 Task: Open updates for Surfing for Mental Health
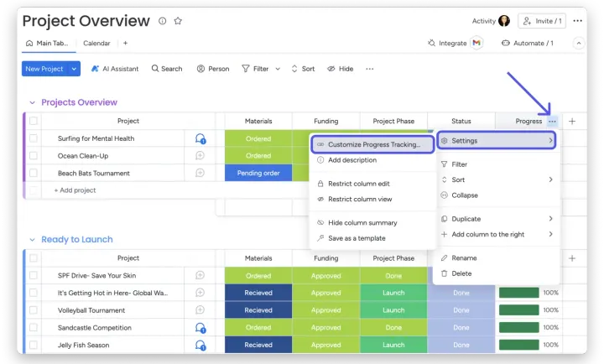point(200,138)
